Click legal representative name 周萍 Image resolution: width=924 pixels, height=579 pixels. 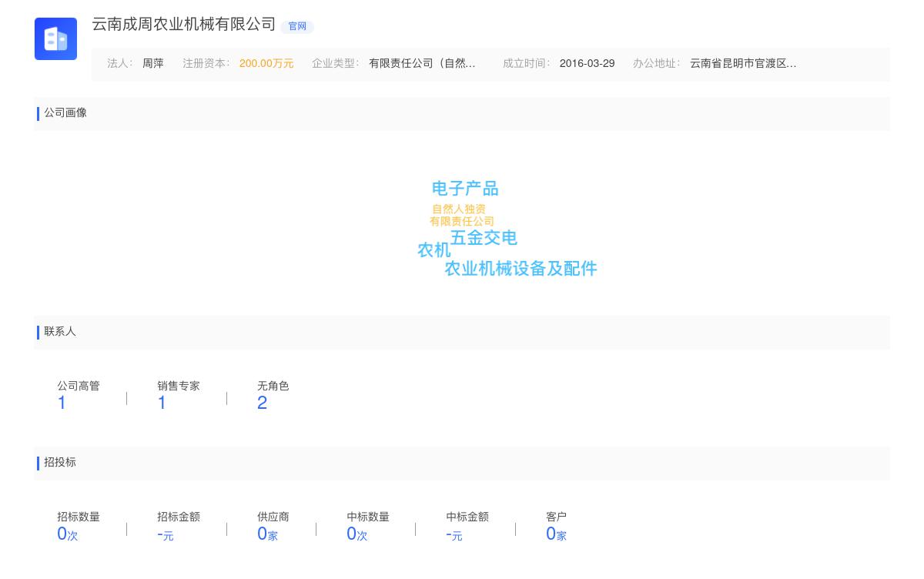pos(153,64)
